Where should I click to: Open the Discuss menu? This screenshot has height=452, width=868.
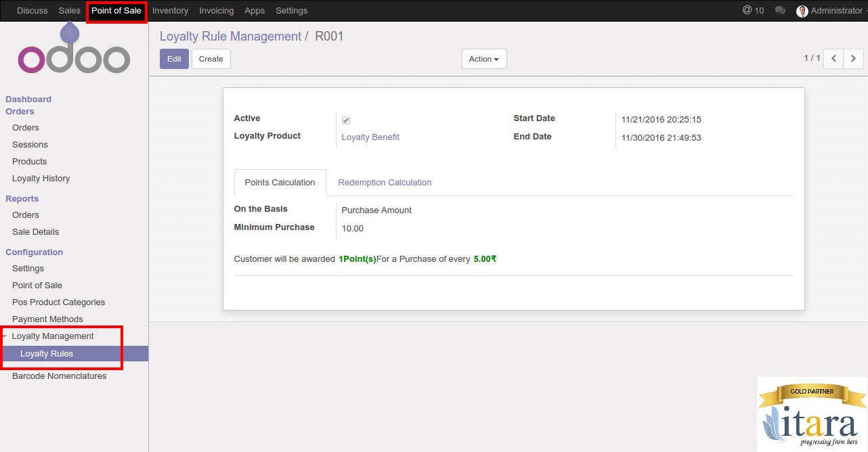click(32, 11)
